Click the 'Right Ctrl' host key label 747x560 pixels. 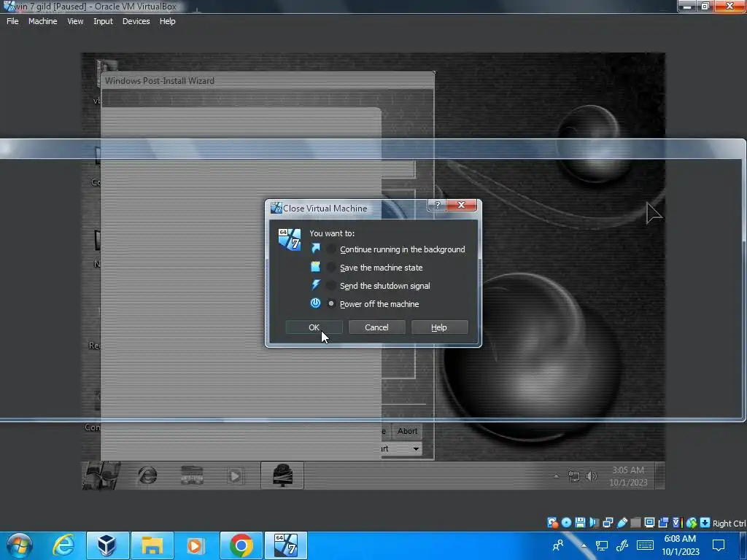(x=729, y=524)
